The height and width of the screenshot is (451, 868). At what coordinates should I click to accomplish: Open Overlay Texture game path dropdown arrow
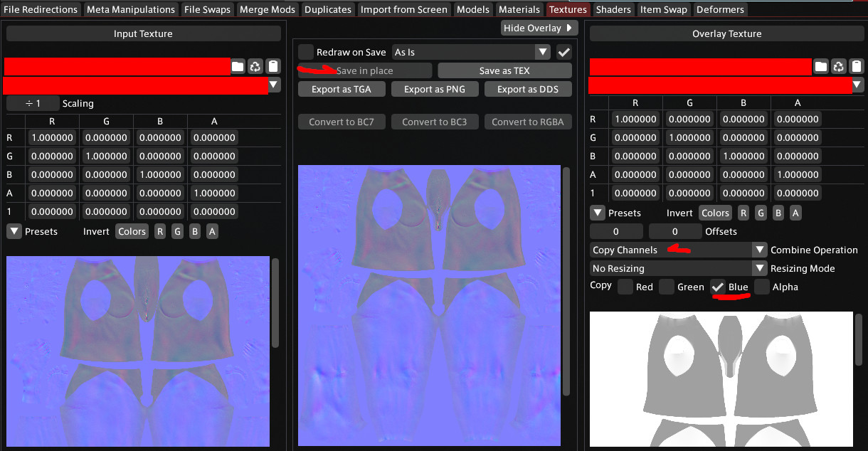pyautogui.click(x=858, y=85)
